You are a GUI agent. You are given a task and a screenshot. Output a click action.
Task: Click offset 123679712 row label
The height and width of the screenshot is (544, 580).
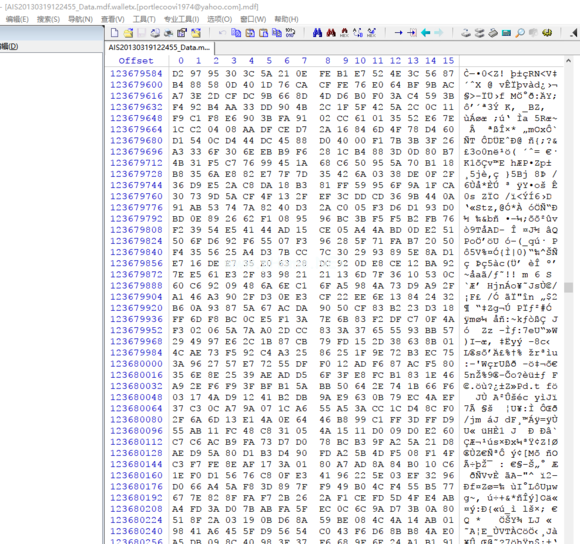136,163
